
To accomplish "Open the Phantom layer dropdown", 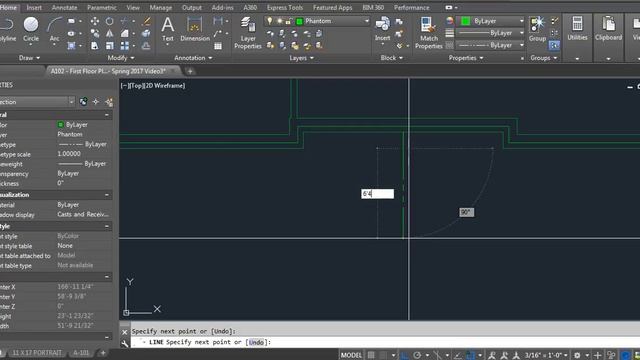I will click(366, 21).
